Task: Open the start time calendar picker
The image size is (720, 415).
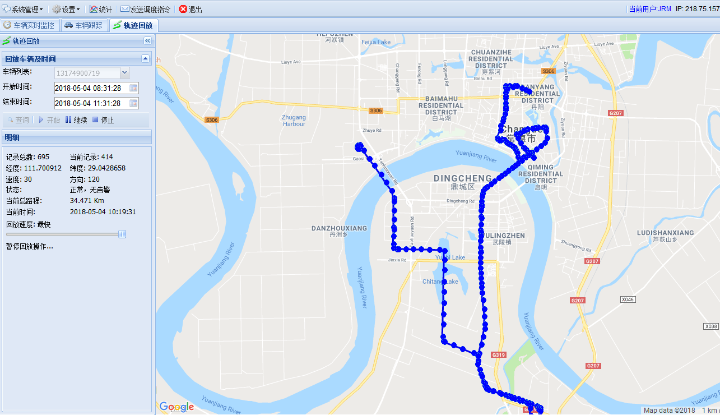Action: pyautogui.click(x=133, y=88)
